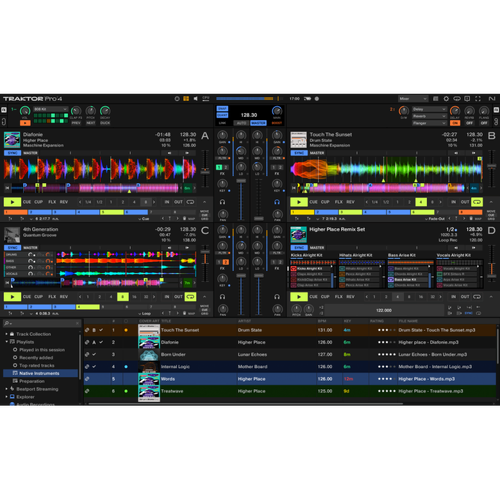Select Preparation playlist

32,381
